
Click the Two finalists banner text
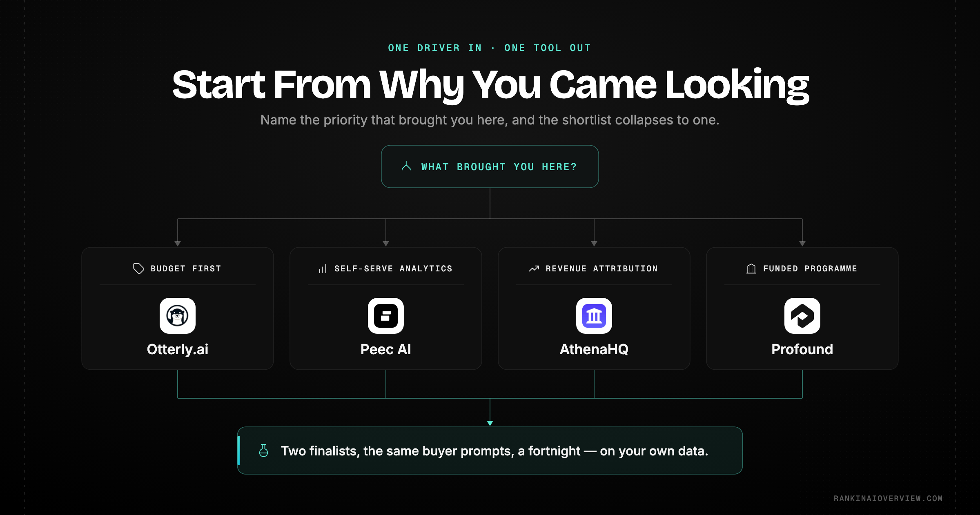(x=494, y=451)
